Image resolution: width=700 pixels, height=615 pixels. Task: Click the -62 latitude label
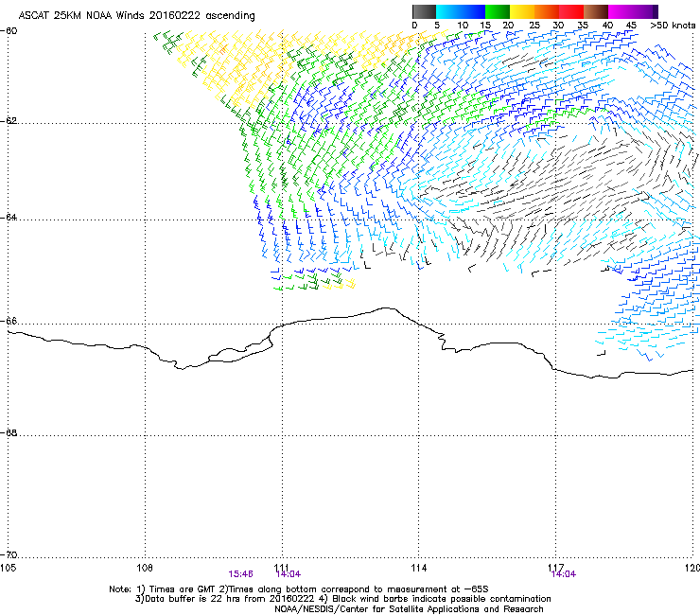[9, 121]
